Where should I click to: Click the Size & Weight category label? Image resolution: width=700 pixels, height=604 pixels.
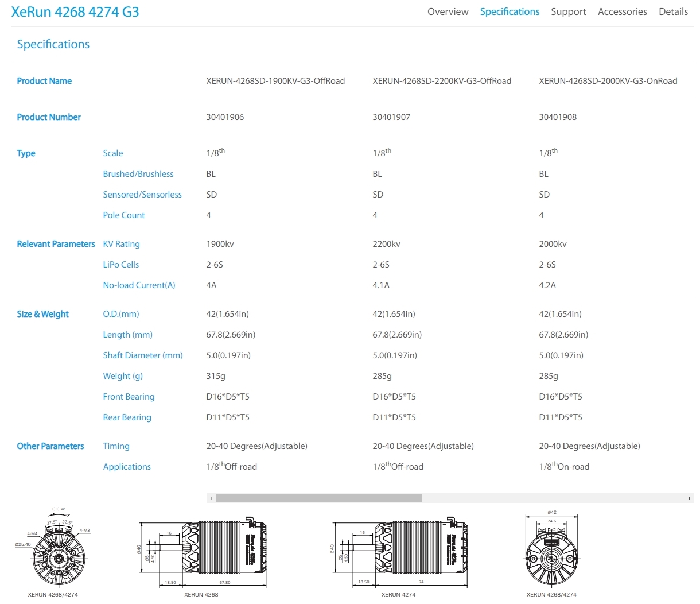(43, 314)
